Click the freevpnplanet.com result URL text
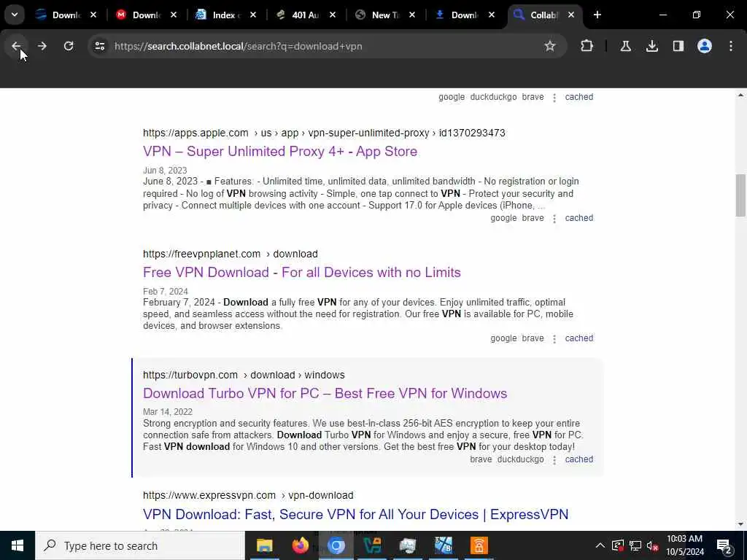 point(230,254)
